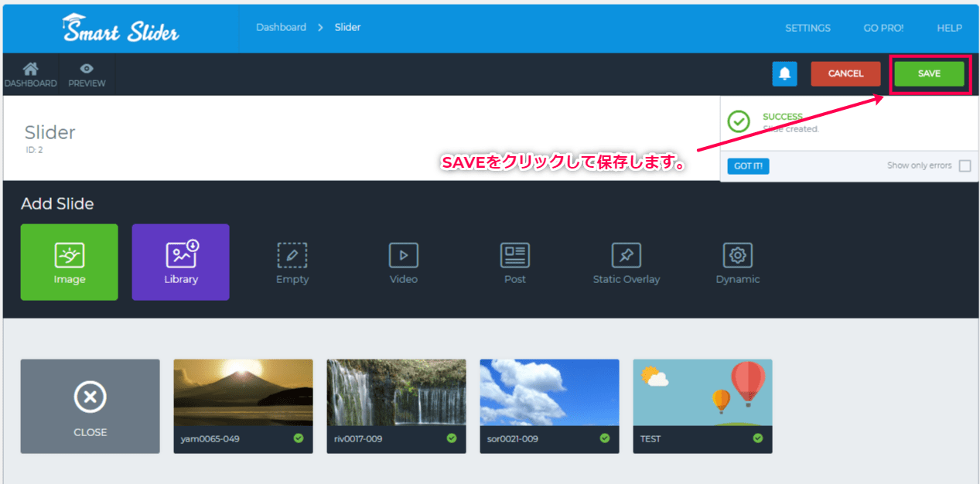Add a Post slide
Viewport: 980px width, 484px height.
tap(514, 262)
